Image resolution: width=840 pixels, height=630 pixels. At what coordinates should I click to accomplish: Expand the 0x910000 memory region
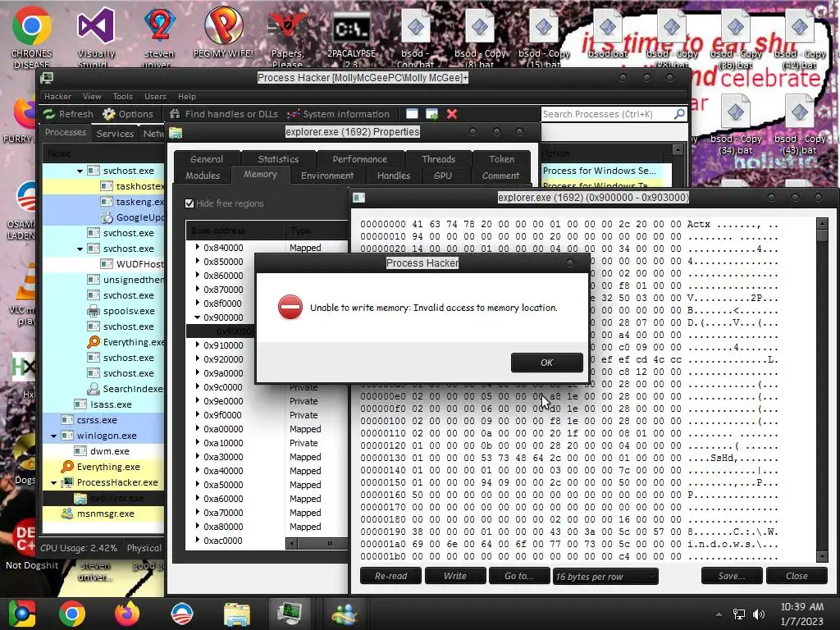[x=197, y=345]
